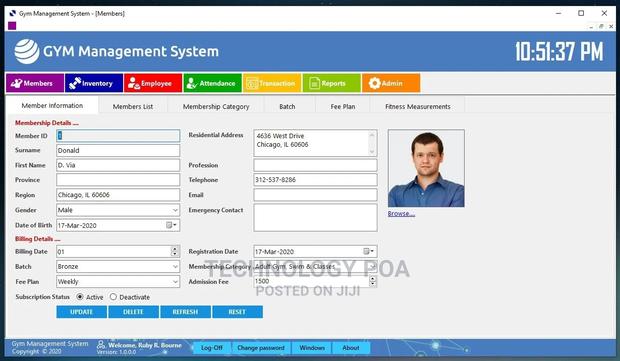Minimize the inner Members child window
620x361 pixels.
tap(591, 26)
